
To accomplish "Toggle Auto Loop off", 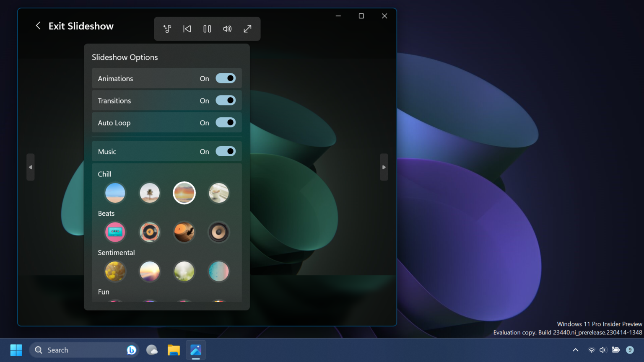I will 226,122.
